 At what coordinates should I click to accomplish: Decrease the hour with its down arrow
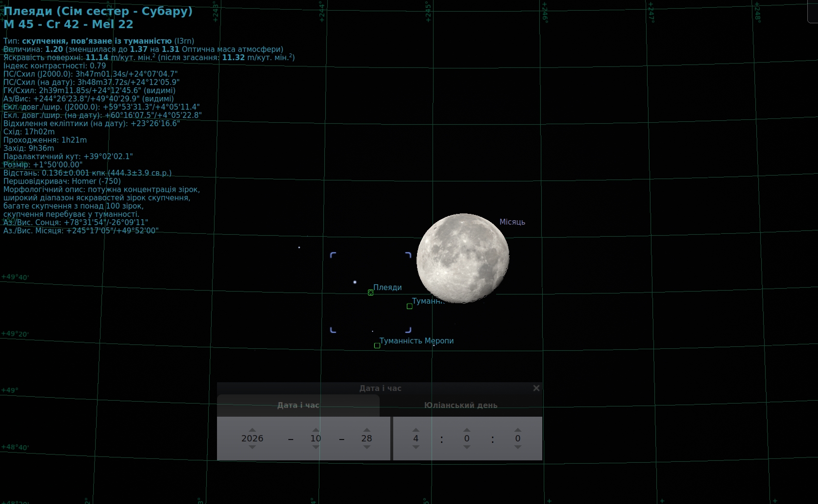416,447
